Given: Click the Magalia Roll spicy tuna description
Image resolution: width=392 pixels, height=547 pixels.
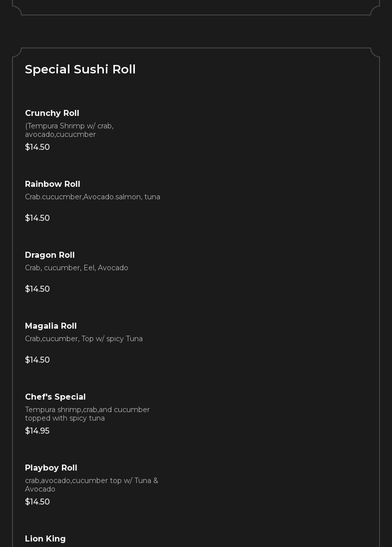Looking at the screenshot, I should 84,339.
